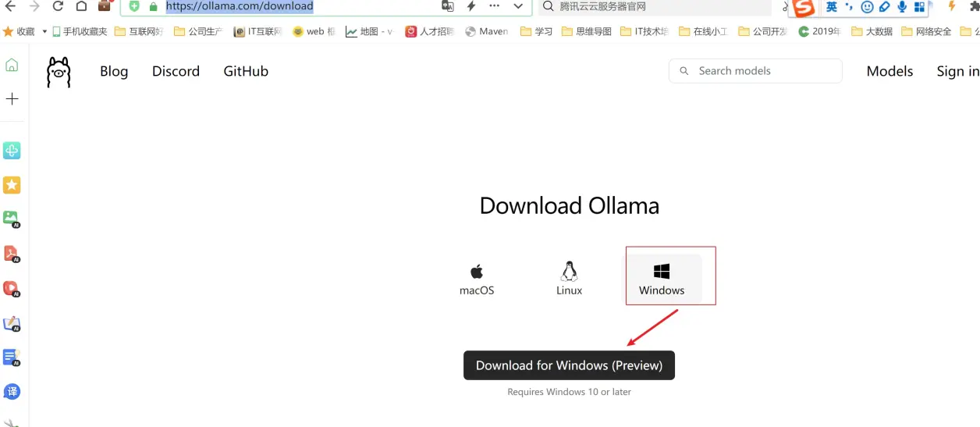Click the Ollama llama logo
Image resolution: width=980 pixels, height=427 pixels.
coord(59,72)
